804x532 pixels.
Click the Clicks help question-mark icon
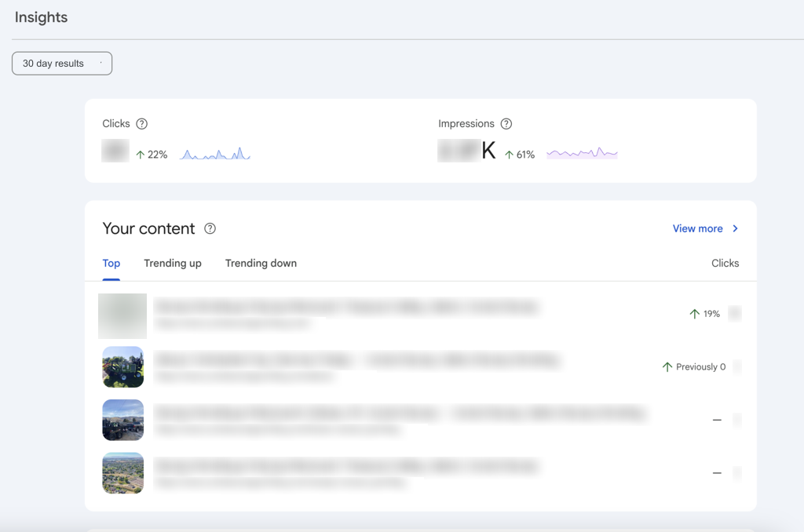(x=141, y=123)
